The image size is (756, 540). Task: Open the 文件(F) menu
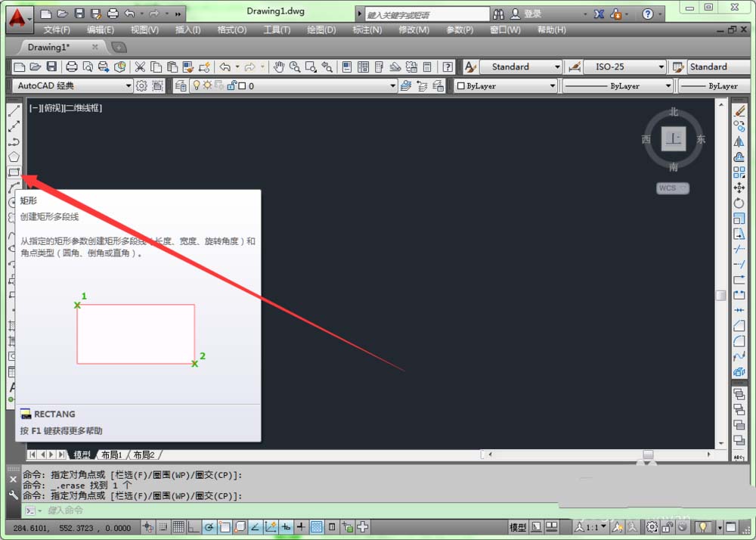click(x=57, y=30)
